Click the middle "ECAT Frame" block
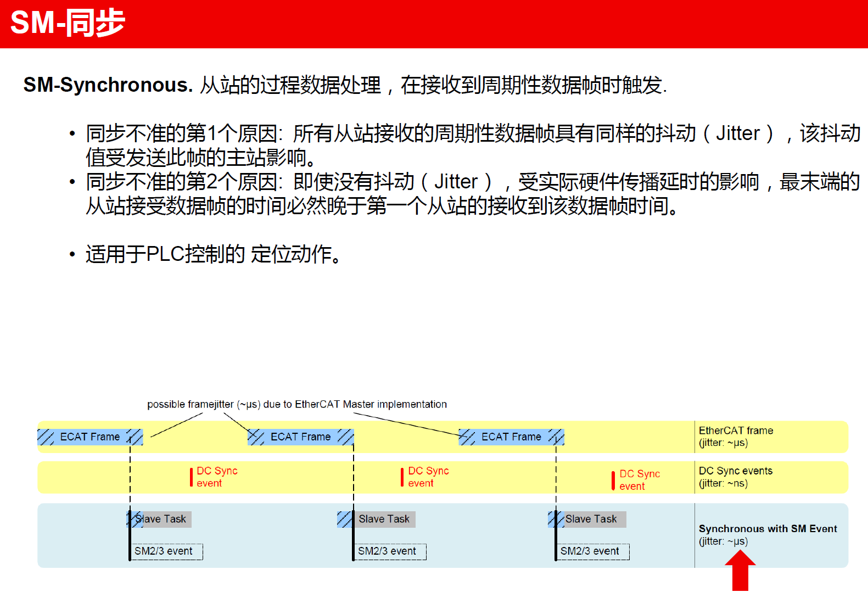Image resolution: width=868 pixels, height=592 pixels. click(x=301, y=437)
